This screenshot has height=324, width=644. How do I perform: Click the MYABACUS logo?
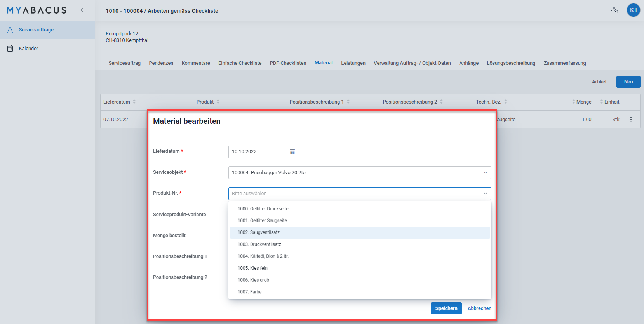coord(37,10)
